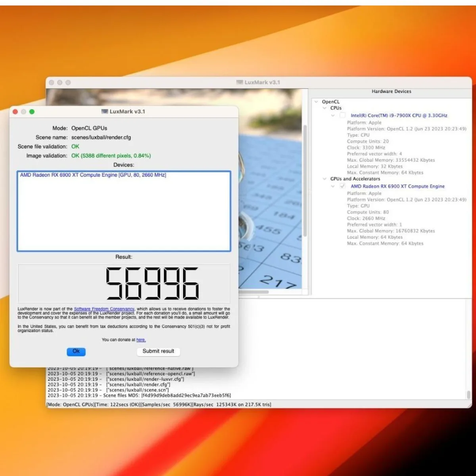Collapse the Intel Core i9-7900X details
The width and height of the screenshot is (476, 476).
coord(333,115)
